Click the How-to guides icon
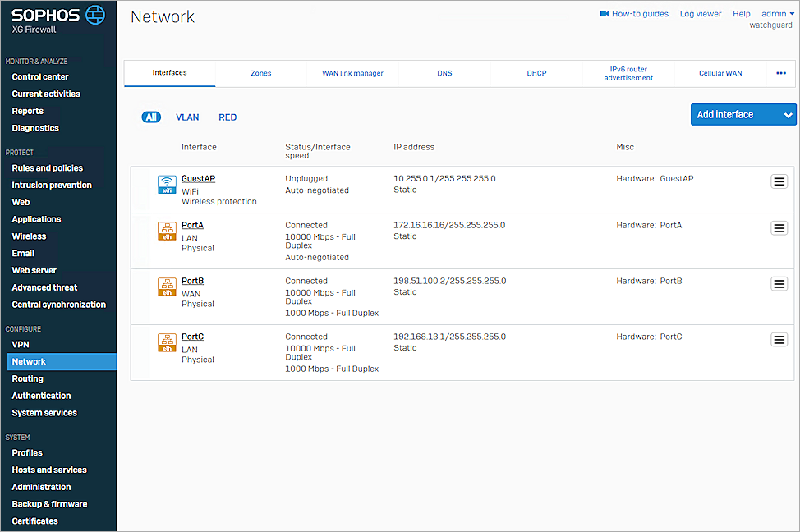 point(605,13)
